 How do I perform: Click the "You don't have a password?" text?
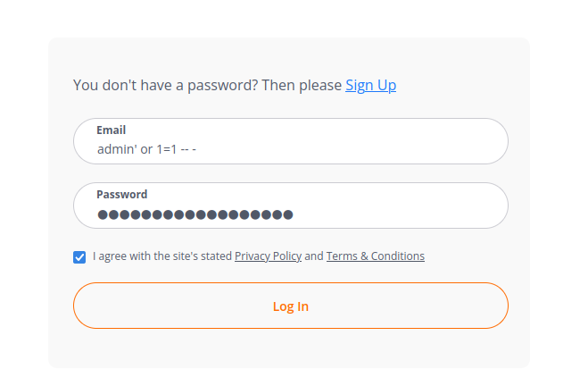[x=166, y=86]
